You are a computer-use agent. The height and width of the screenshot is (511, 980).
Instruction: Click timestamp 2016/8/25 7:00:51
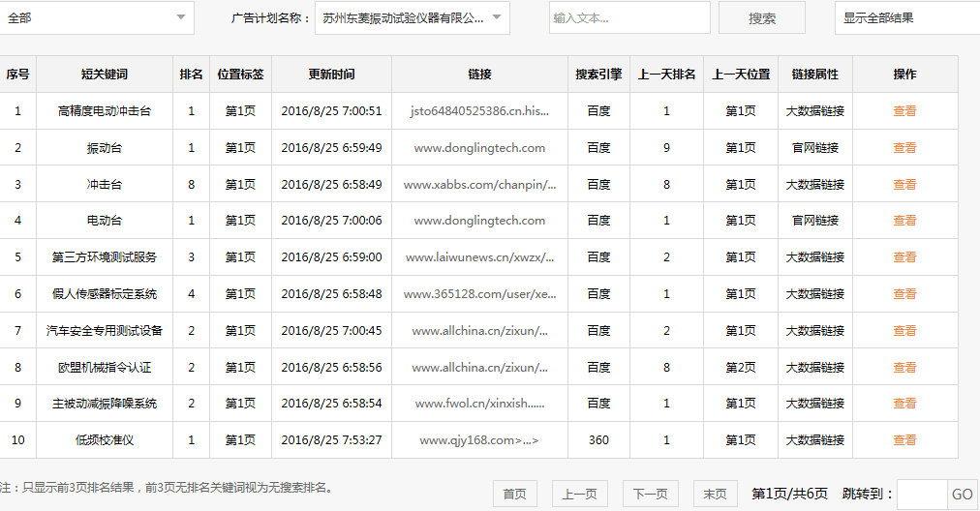[331, 111]
